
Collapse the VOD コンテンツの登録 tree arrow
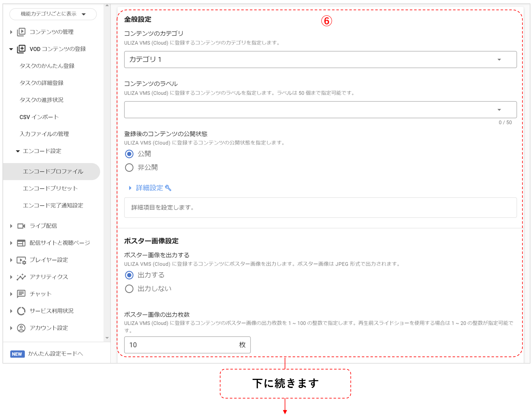[x=11, y=49]
